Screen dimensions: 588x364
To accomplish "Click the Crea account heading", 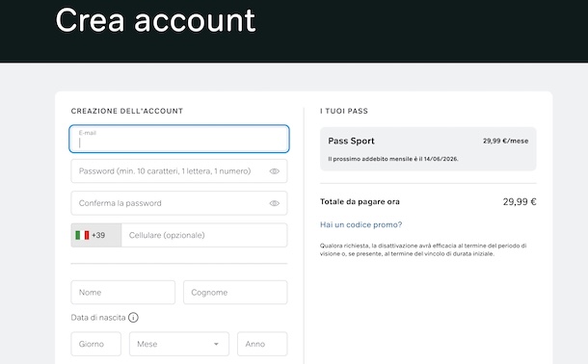I will pos(155,20).
